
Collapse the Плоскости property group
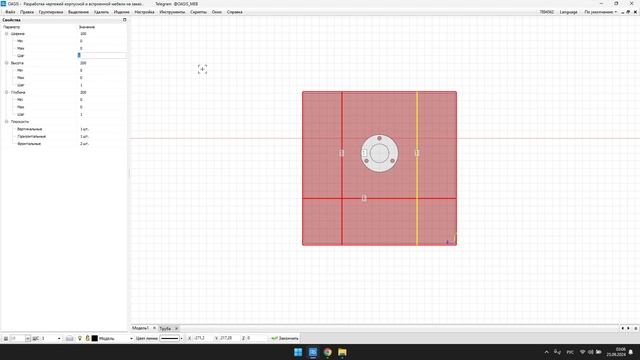pyautogui.click(x=7, y=122)
